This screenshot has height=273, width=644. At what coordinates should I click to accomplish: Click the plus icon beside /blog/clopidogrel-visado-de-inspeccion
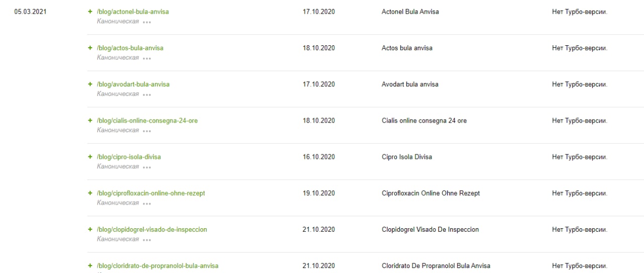[90, 229]
